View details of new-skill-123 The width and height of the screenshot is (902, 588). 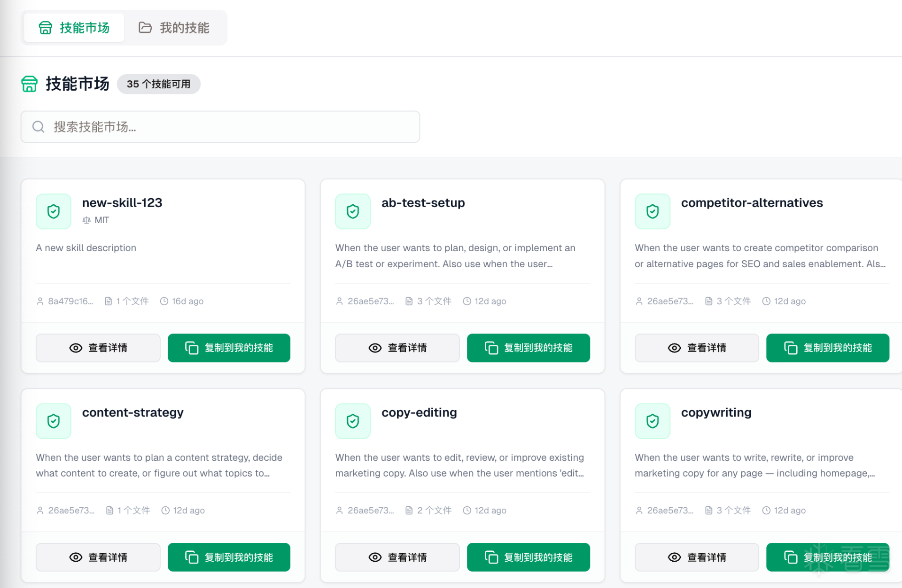point(98,348)
